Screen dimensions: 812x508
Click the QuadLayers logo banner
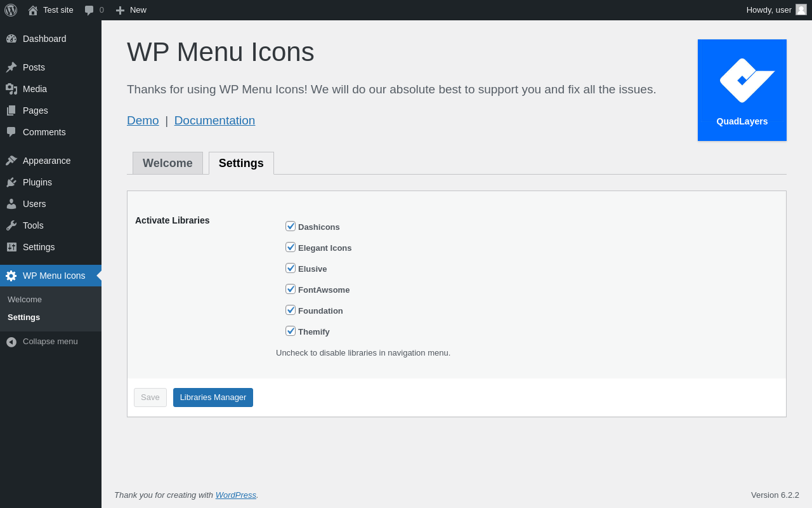pyautogui.click(x=742, y=90)
